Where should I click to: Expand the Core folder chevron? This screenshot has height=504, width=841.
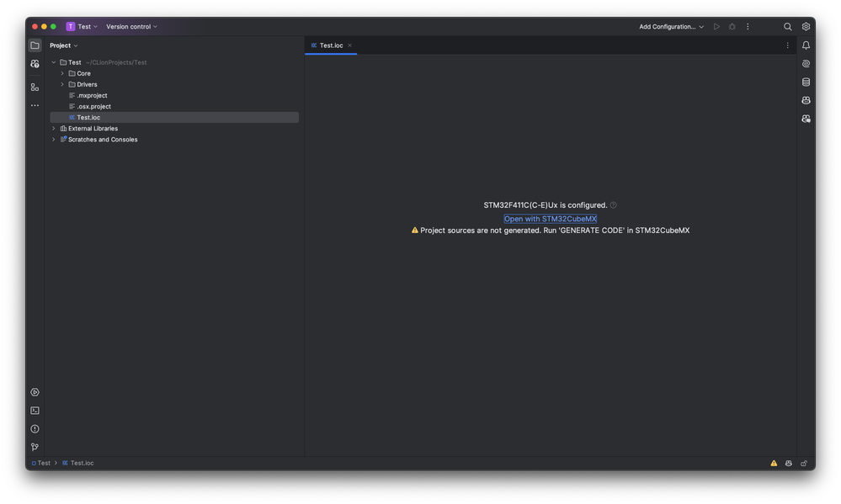62,73
